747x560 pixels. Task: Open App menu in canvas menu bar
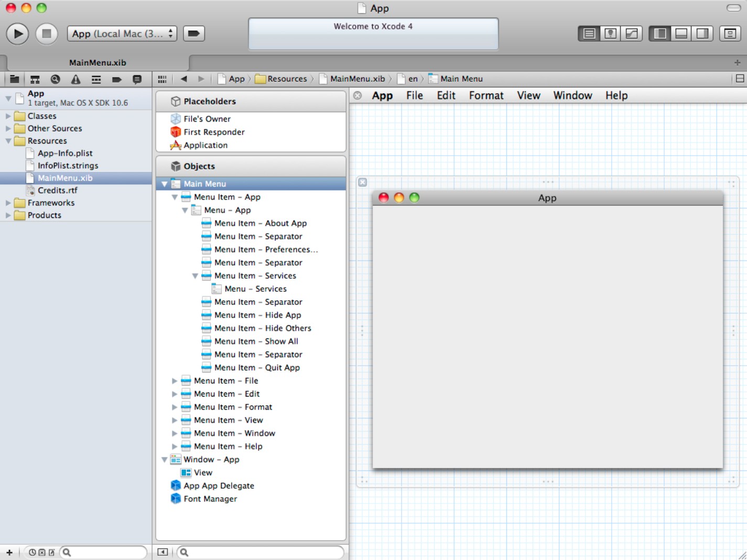[x=382, y=95]
